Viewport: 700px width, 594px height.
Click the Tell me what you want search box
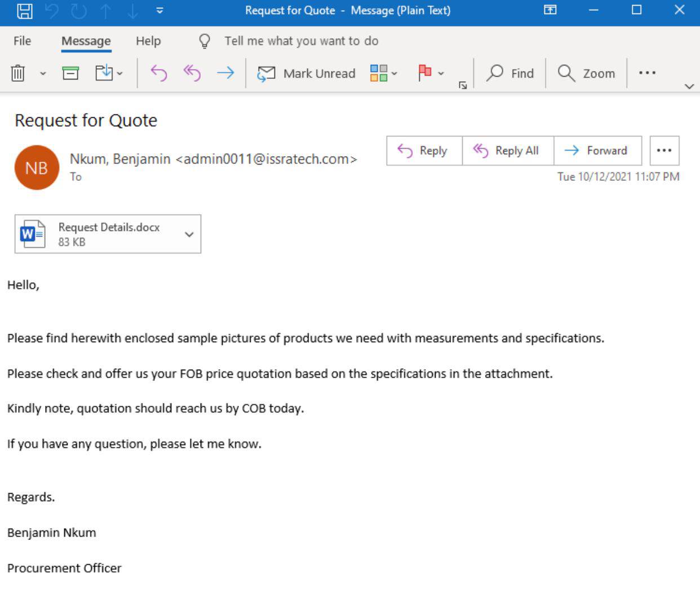pos(301,41)
